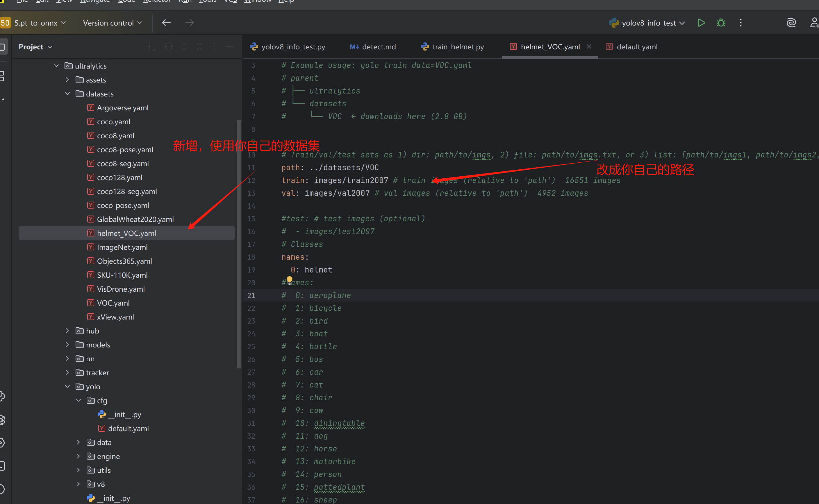The image size is (819, 504).
Task: Click the navigate Forward arrow
Action: pos(189,23)
